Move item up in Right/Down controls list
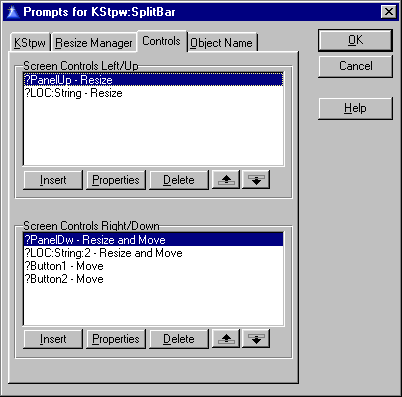Viewport: 402px width, 397px height. [x=226, y=339]
